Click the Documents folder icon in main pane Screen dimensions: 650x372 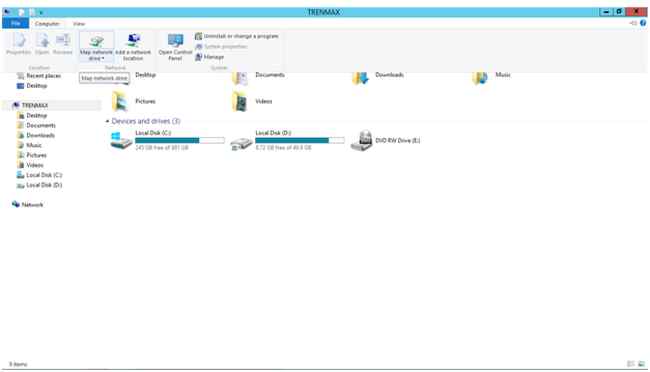pyautogui.click(x=240, y=78)
